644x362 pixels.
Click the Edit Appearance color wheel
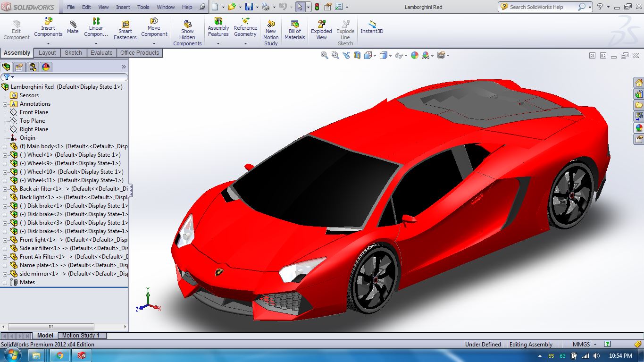point(415,55)
